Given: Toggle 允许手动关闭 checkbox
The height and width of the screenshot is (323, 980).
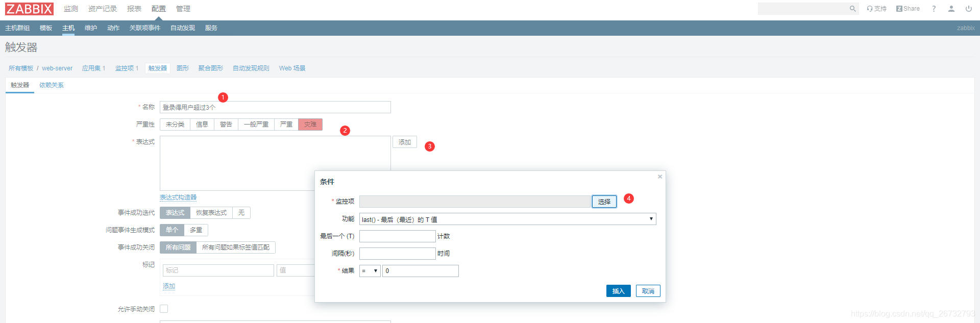Looking at the screenshot, I should coord(164,309).
